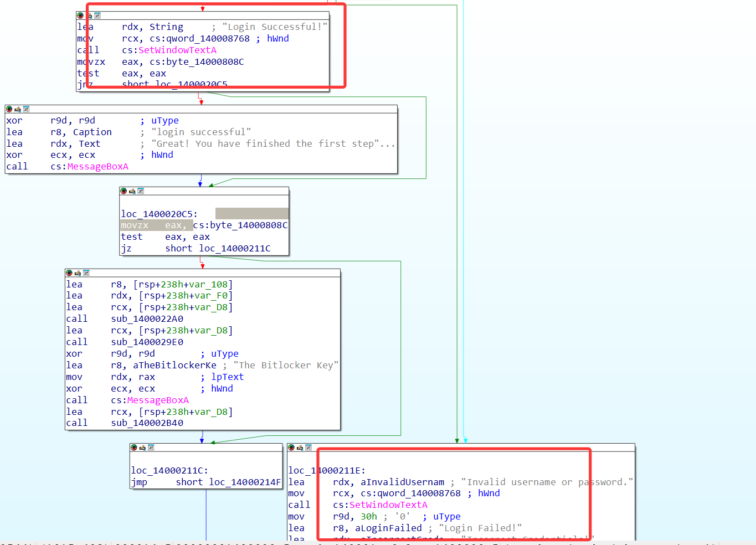
Task: Click the pencil edit icon on the 'Login Successful!' block
Action: tap(89, 16)
